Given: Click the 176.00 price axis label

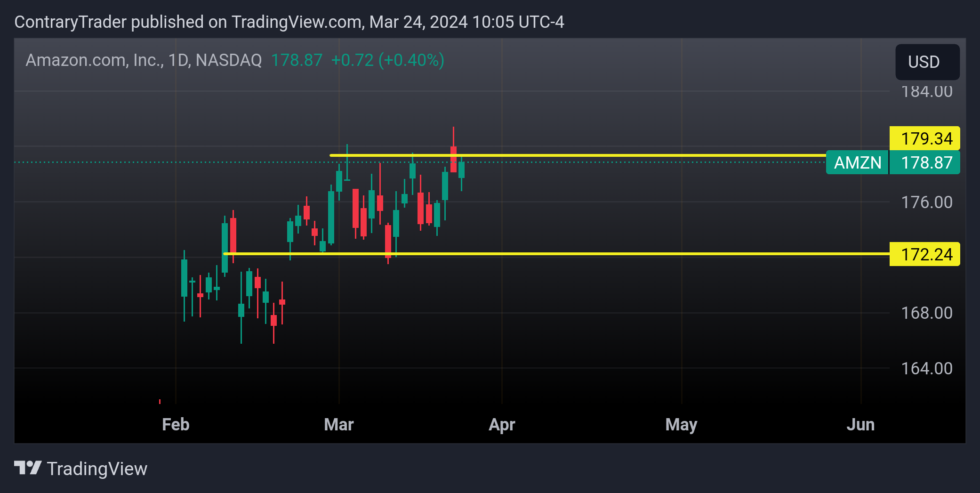Looking at the screenshot, I should pyautogui.click(x=926, y=202).
